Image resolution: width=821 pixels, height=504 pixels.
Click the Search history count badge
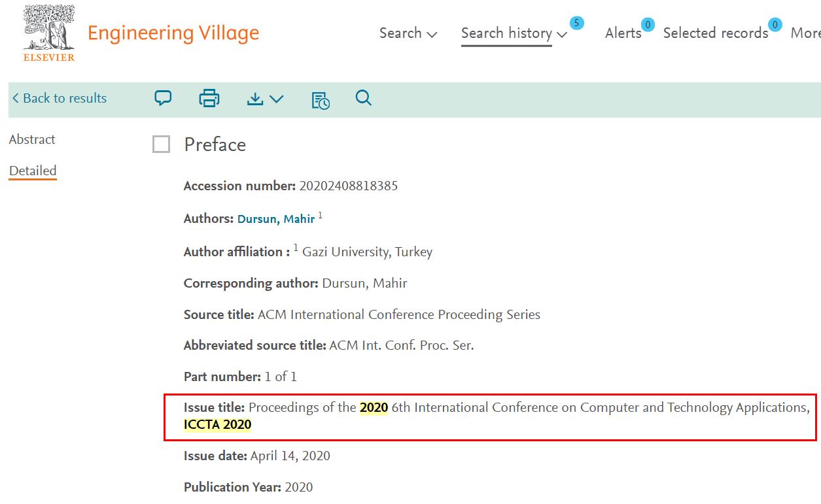[576, 24]
